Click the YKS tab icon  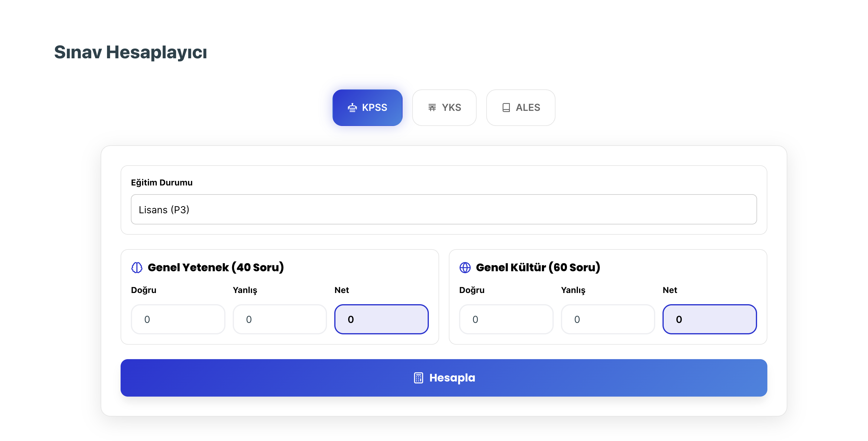click(x=432, y=108)
